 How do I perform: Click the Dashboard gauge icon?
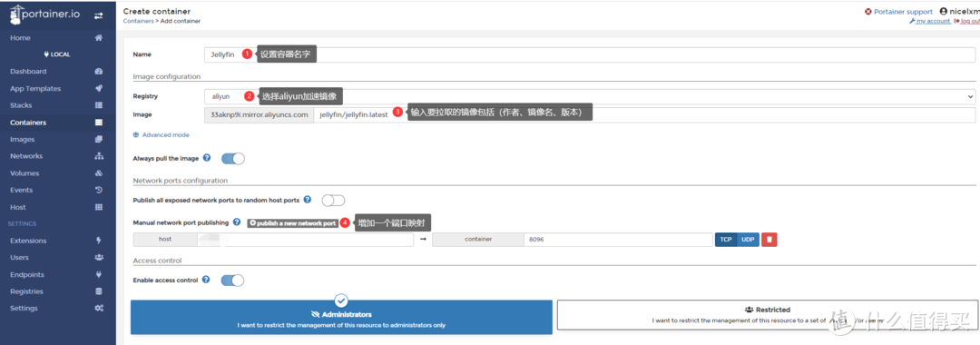[x=99, y=71]
